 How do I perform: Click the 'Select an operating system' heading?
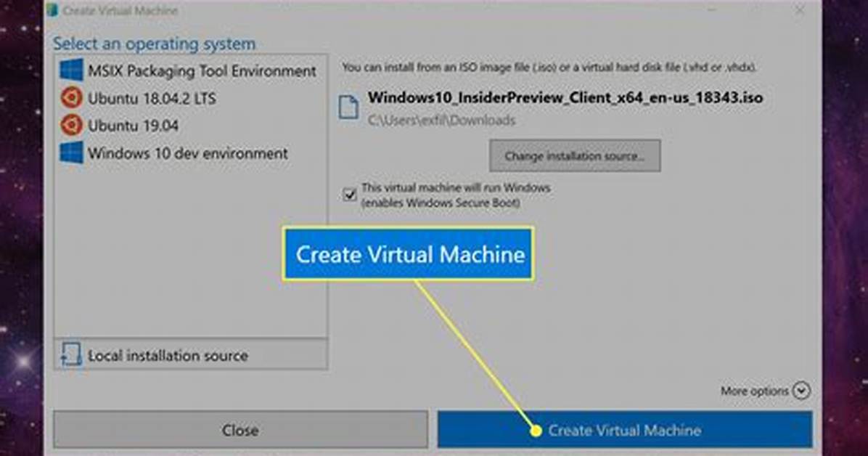pyautogui.click(x=155, y=44)
